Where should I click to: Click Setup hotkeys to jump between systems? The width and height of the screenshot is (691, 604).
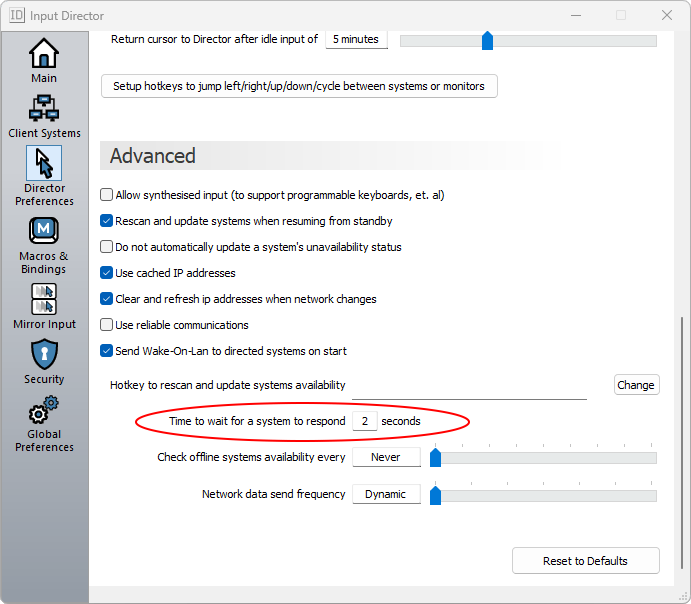click(x=299, y=86)
